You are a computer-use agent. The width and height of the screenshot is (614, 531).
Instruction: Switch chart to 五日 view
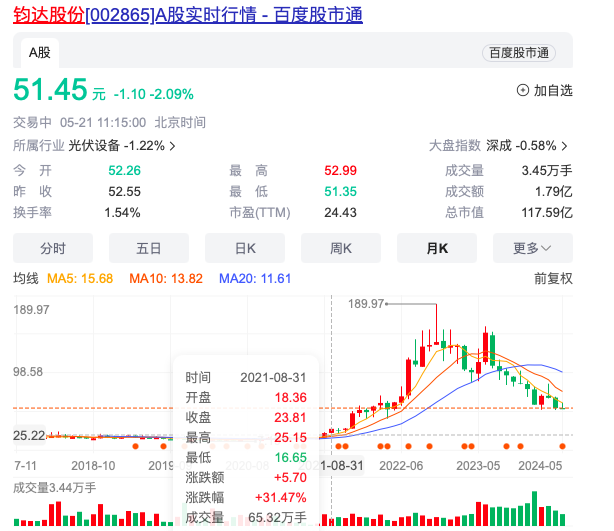[x=149, y=248]
